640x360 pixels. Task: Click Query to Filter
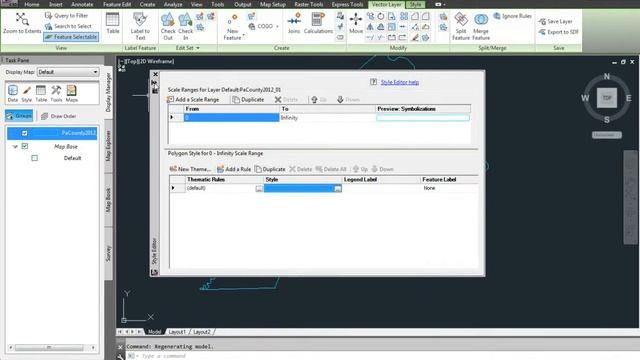point(66,16)
